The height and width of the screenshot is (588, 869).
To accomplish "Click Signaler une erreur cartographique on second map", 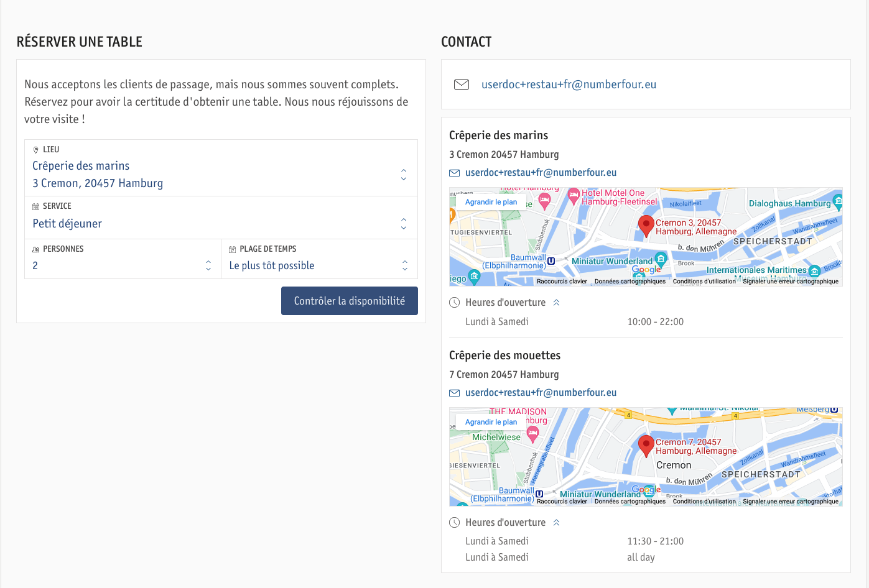I will 791,502.
